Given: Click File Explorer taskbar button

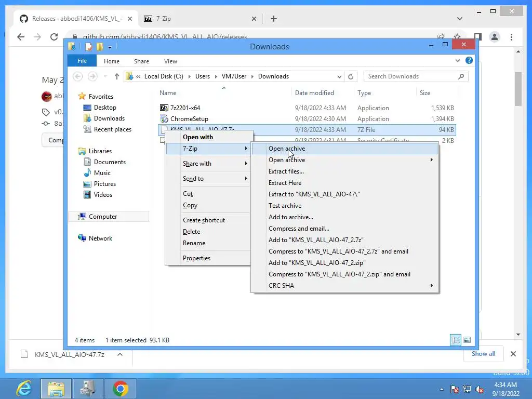Looking at the screenshot, I should click(x=56, y=389).
